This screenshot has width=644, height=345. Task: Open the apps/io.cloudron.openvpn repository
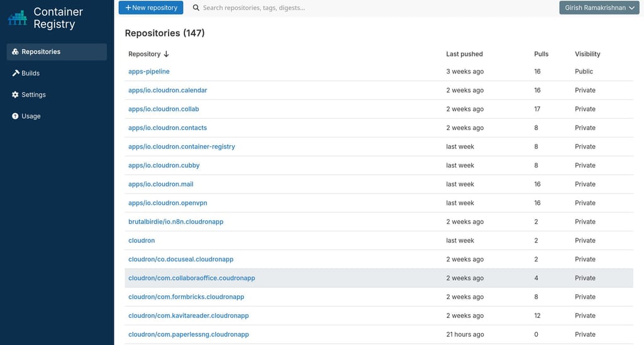click(x=167, y=203)
